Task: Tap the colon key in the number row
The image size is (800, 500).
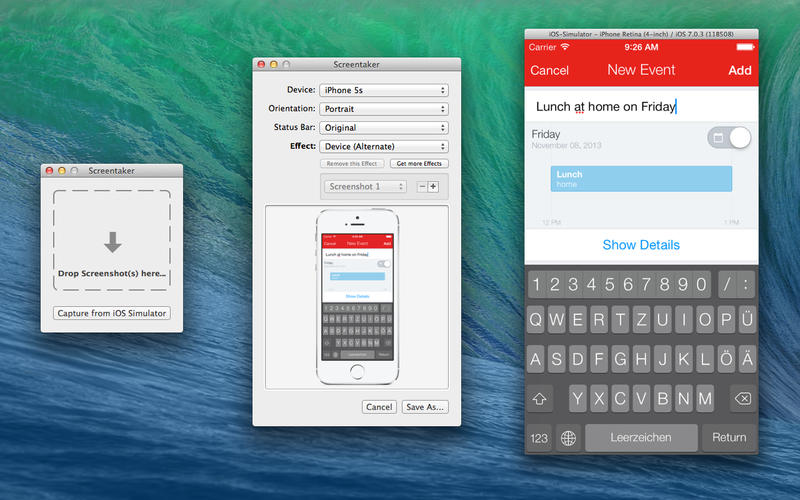Action: point(746,284)
